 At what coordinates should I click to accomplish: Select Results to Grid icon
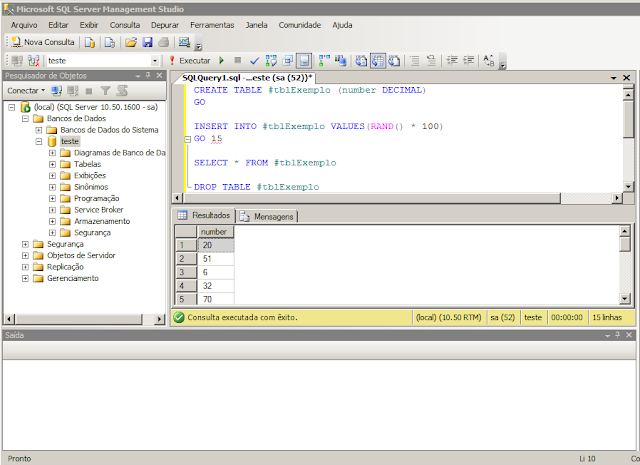tap(378, 61)
